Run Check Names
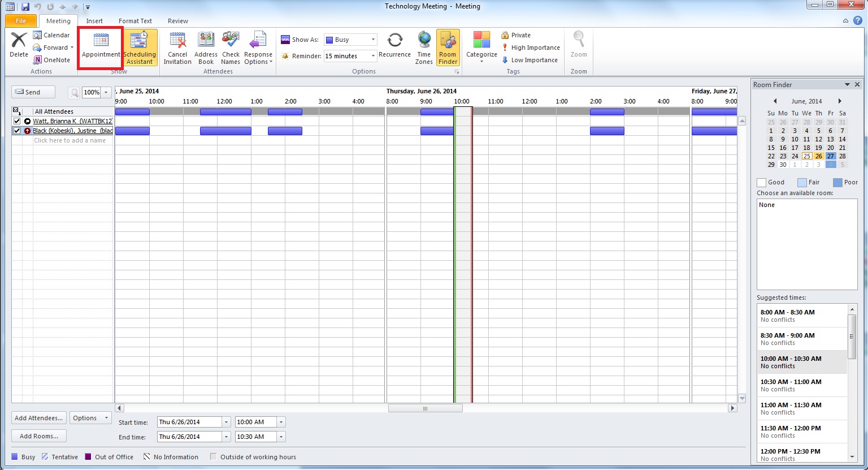The height and width of the screenshot is (470, 868). (x=231, y=48)
